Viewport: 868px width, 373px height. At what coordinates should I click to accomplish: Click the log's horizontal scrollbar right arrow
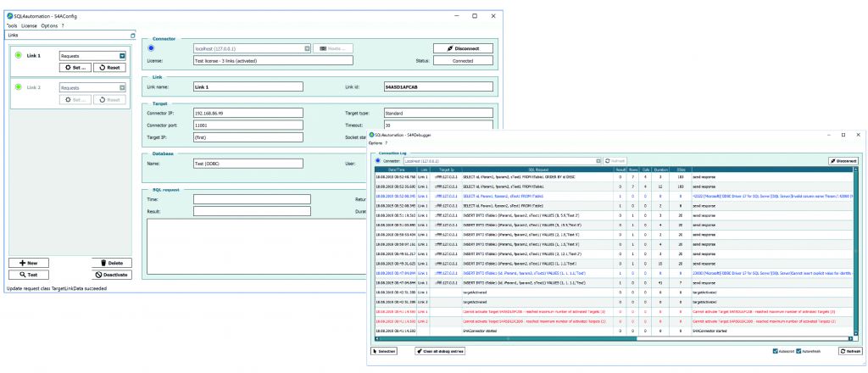pyautogui.click(x=849, y=338)
